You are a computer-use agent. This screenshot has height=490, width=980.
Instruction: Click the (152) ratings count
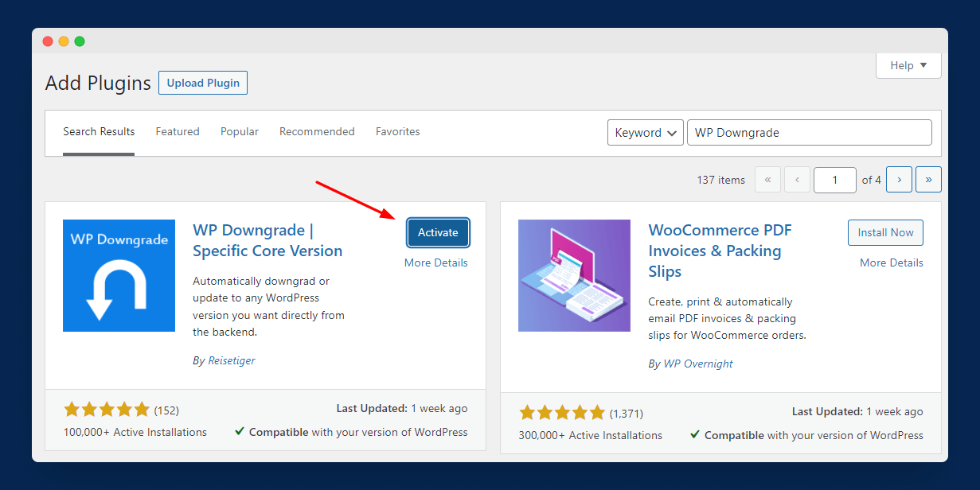click(166, 410)
